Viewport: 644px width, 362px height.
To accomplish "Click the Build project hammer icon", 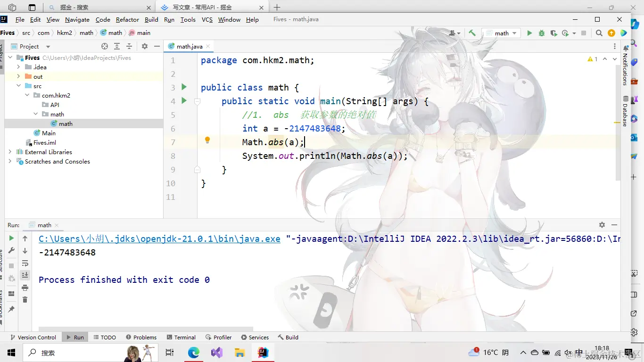I will (x=472, y=33).
